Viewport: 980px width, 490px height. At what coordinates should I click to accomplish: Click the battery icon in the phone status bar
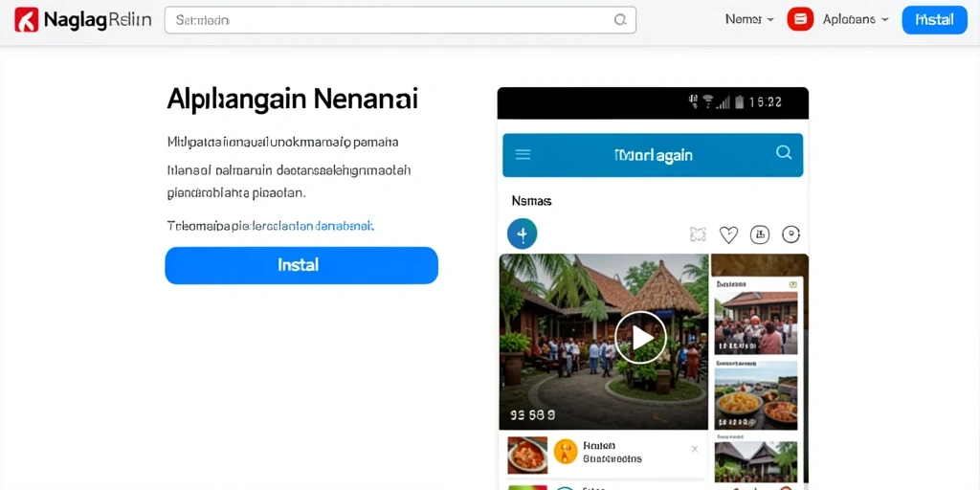point(740,101)
